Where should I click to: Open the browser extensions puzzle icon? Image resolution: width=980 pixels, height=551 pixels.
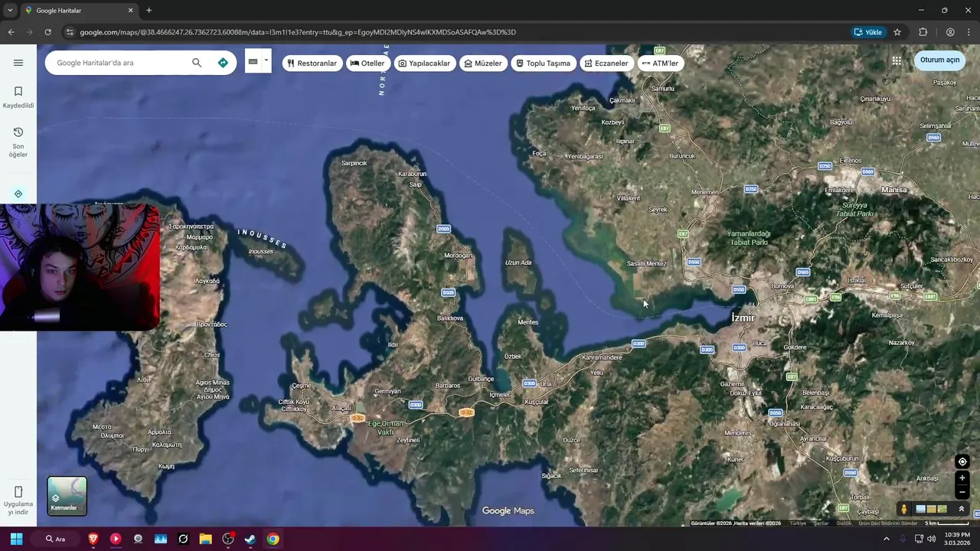[923, 32]
